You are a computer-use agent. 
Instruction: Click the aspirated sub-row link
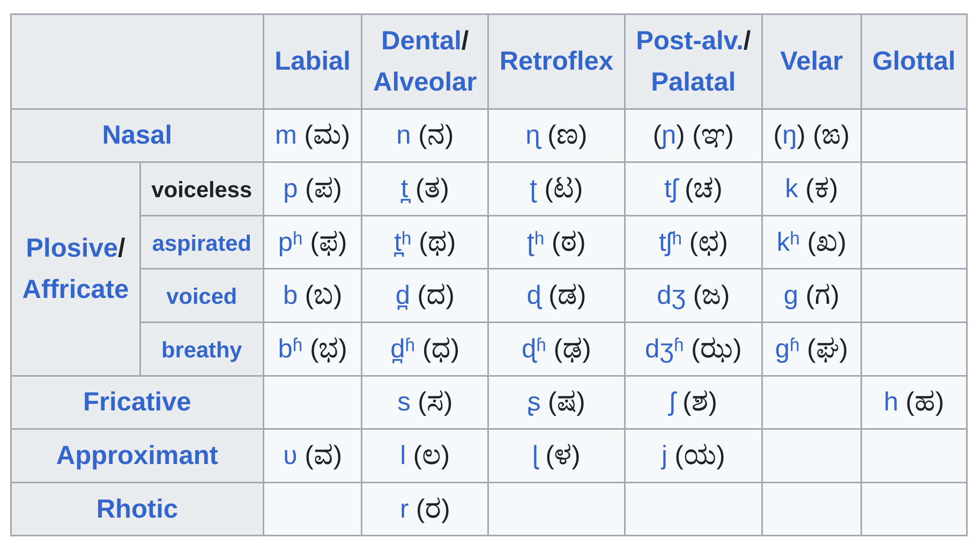(x=202, y=243)
